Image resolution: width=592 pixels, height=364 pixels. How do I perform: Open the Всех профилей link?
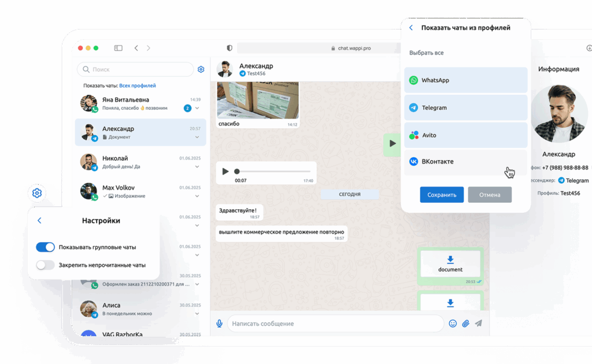pos(138,86)
